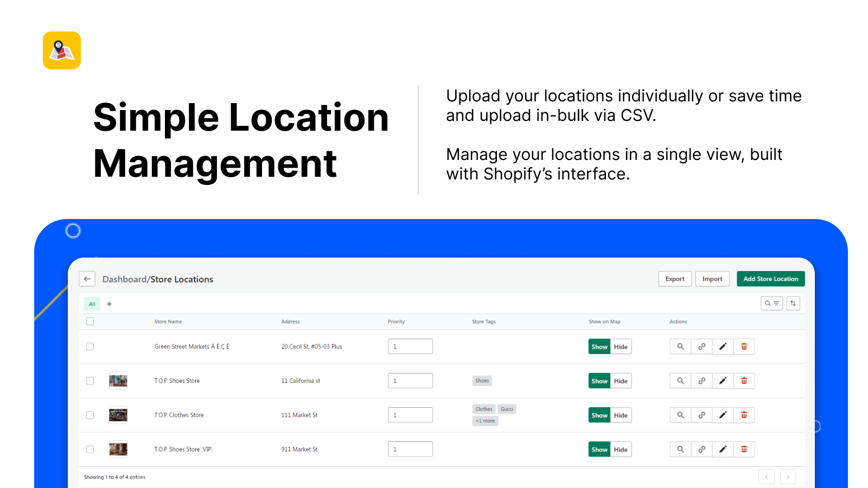Image resolution: width=868 pixels, height=488 pixels.
Task: Open the next page with the right chevron
Action: tap(788, 477)
